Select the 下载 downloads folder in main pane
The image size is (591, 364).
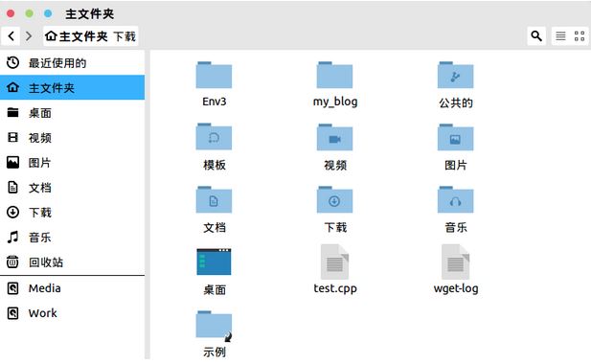click(334, 199)
